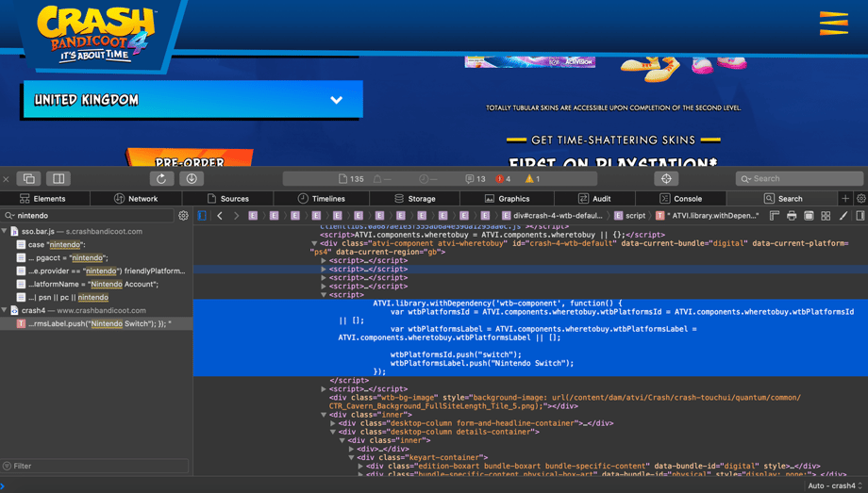
Task: Start element selection with the crosshair icon
Action: (666, 179)
